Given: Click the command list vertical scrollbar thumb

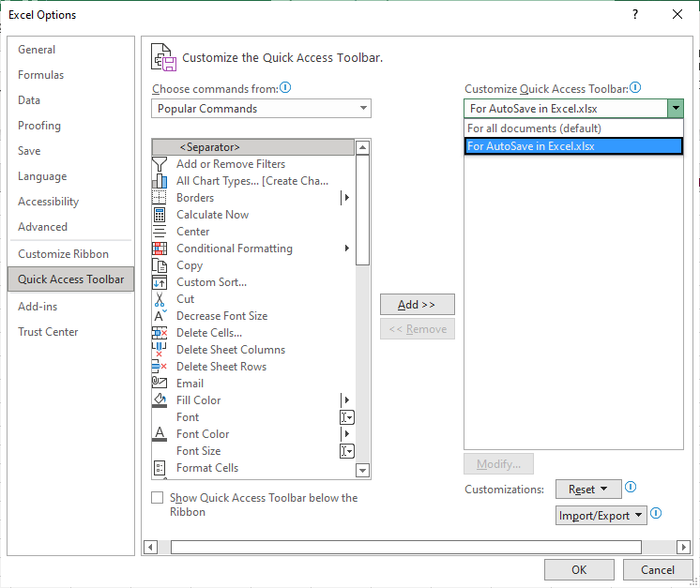Looking at the screenshot, I should click(x=362, y=210).
